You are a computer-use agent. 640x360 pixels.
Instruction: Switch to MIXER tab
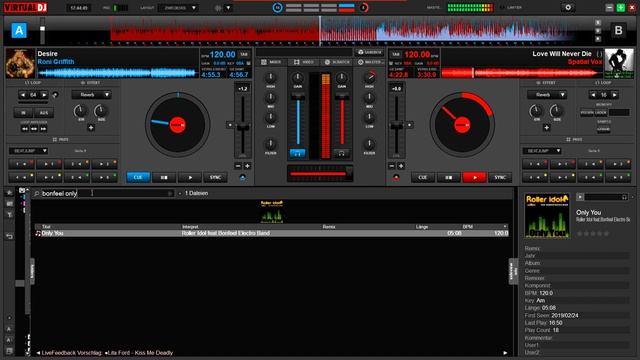point(271,62)
